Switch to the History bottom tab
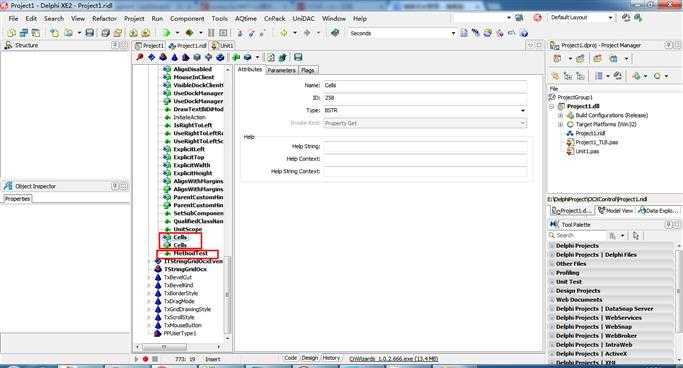 331,358
